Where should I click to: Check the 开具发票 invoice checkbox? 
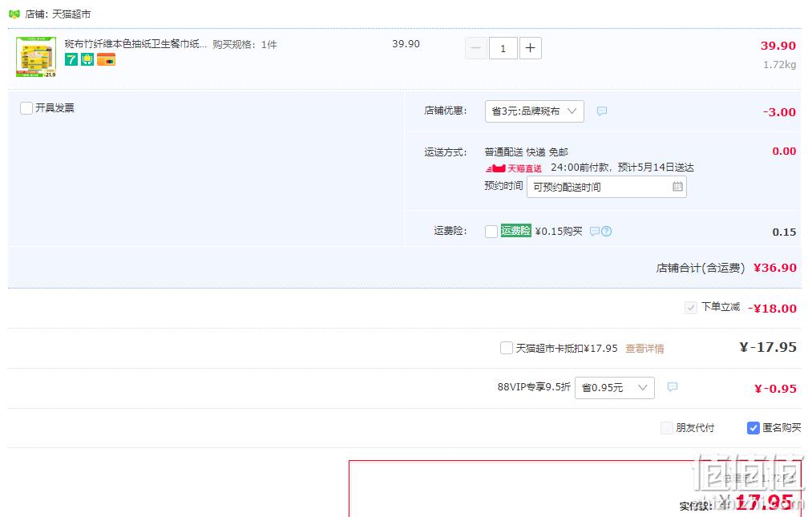tap(26, 108)
